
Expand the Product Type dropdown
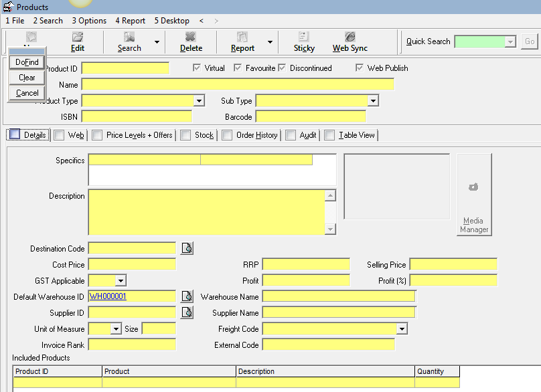coord(199,100)
